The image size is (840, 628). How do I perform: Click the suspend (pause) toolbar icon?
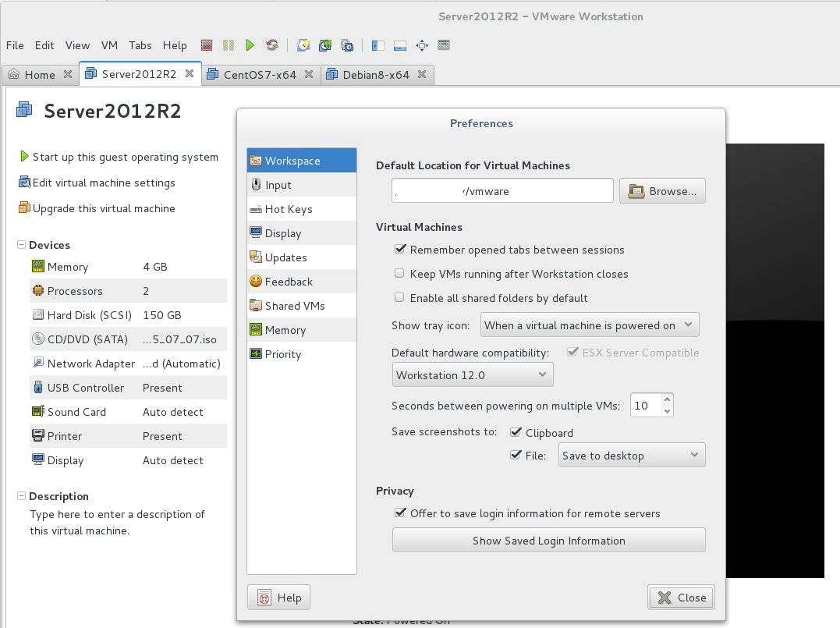[229, 45]
